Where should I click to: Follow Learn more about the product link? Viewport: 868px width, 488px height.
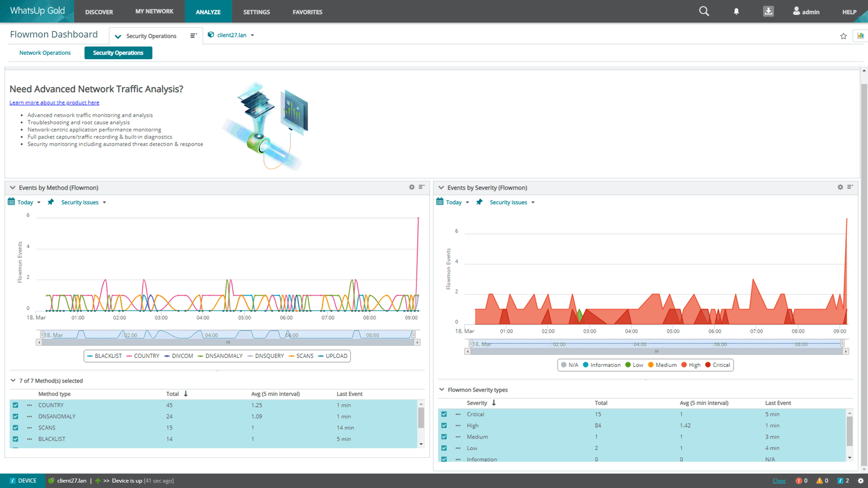54,102
